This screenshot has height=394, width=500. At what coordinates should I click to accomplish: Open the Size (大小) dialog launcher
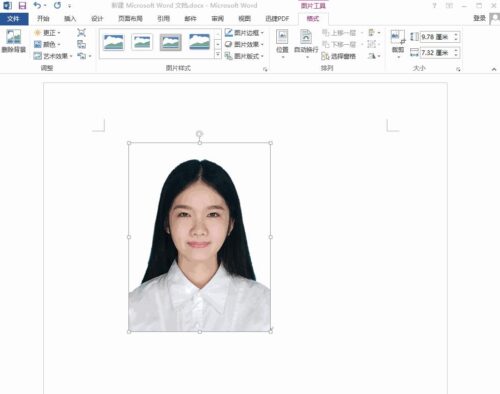pos(458,69)
